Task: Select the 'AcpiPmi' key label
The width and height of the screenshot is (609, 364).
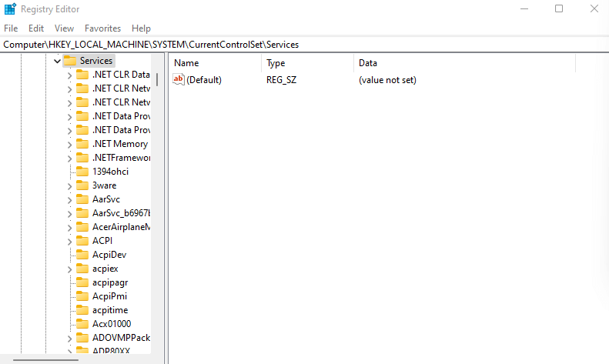Action: pos(109,296)
